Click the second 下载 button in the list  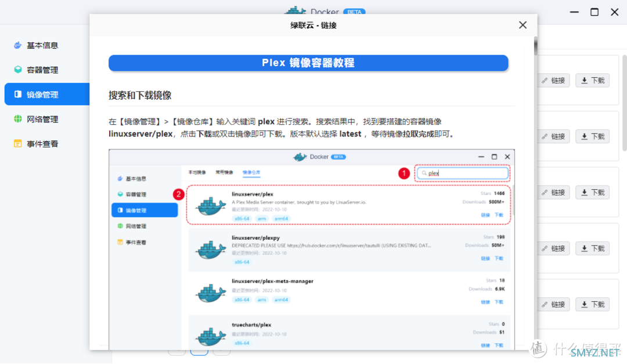[x=593, y=136]
